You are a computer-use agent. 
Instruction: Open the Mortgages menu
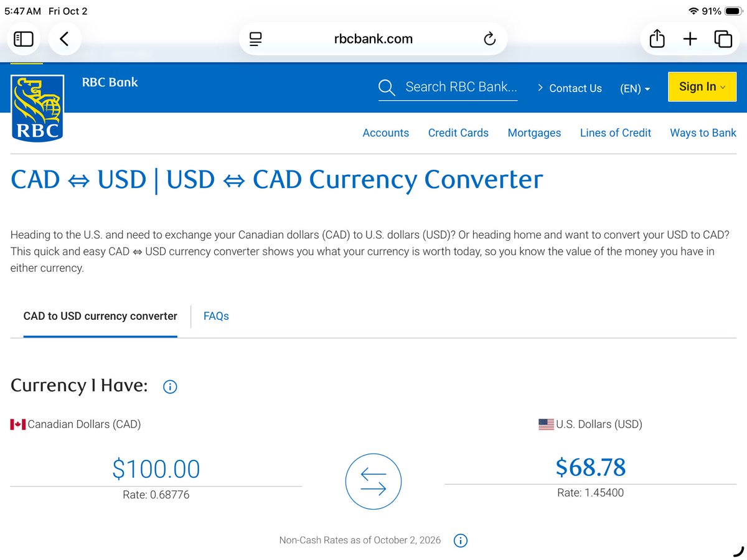534,133
